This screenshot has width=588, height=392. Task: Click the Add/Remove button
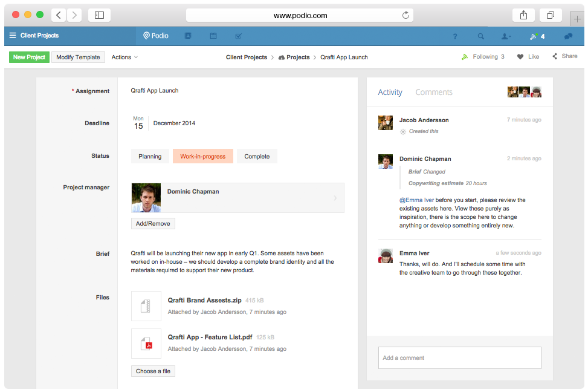(x=153, y=223)
